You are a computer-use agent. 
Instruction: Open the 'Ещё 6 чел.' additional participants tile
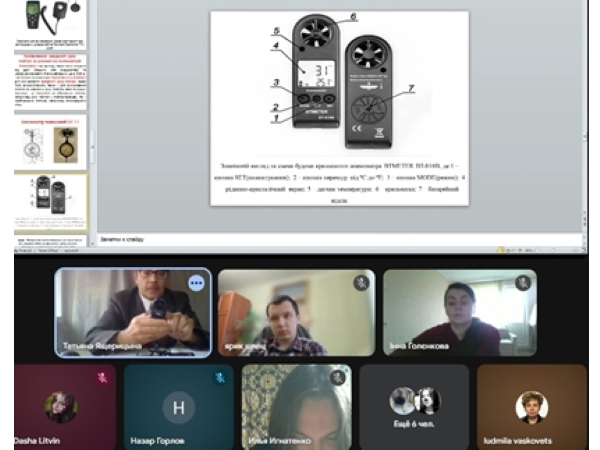pos(414,407)
